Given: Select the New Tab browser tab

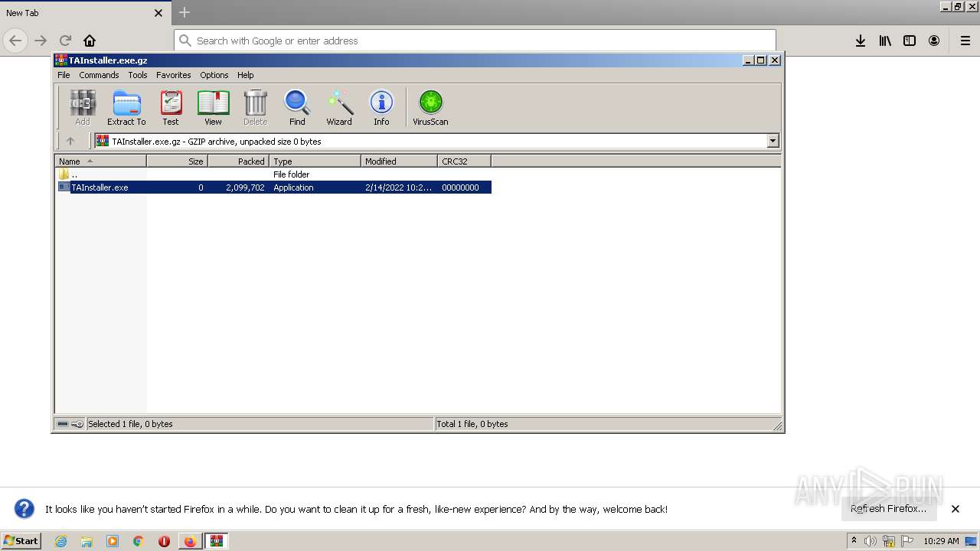Looking at the screenshot, I should (84, 13).
